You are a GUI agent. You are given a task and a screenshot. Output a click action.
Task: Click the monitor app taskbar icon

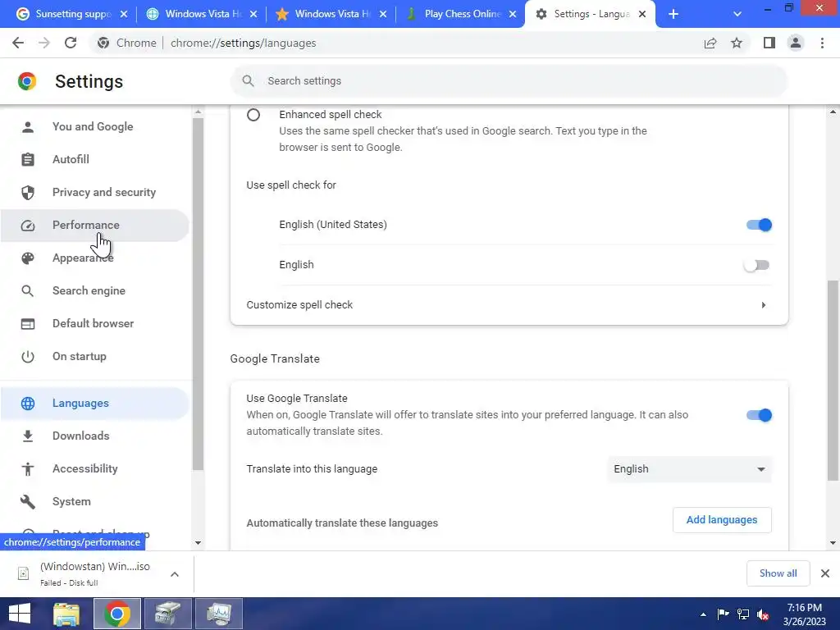tap(219, 614)
